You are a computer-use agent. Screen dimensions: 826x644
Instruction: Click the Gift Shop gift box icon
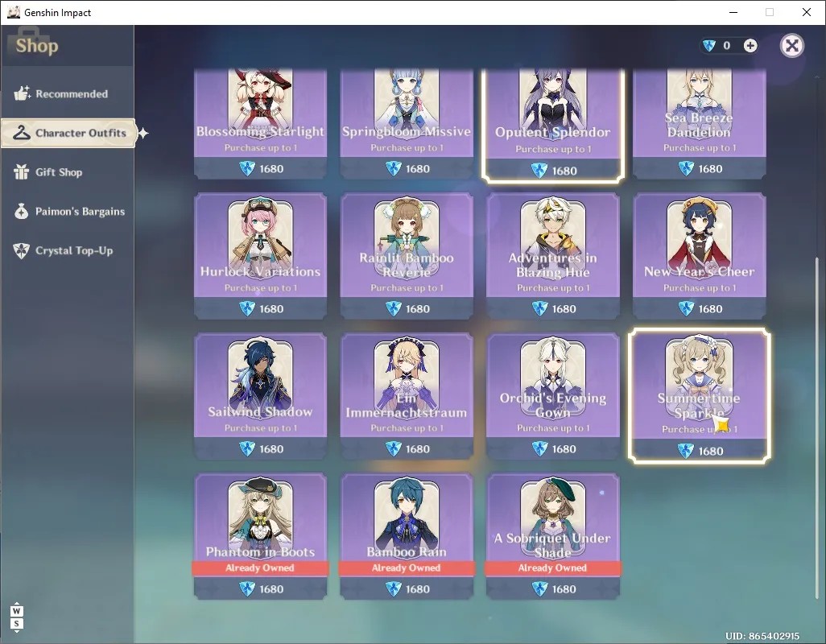[x=21, y=171]
